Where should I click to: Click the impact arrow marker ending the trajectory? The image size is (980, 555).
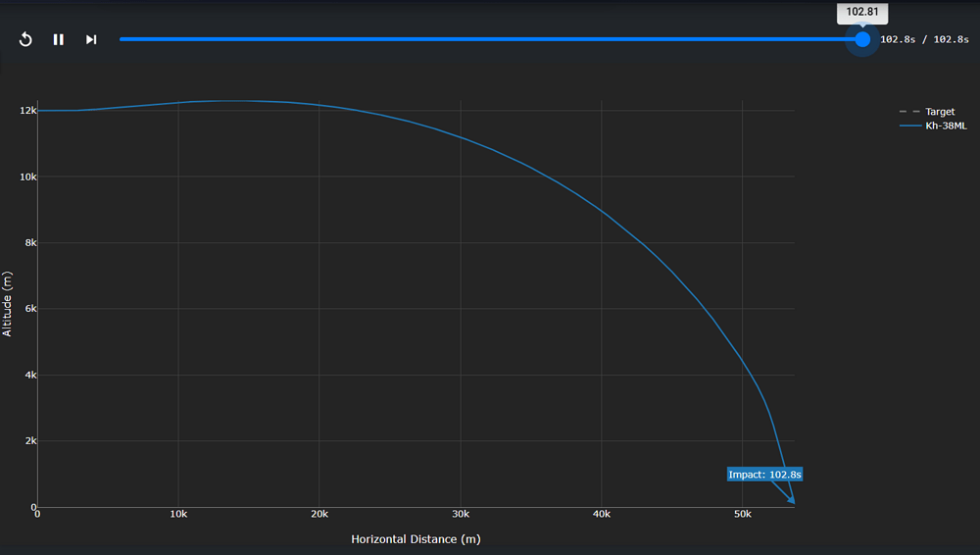(790, 501)
